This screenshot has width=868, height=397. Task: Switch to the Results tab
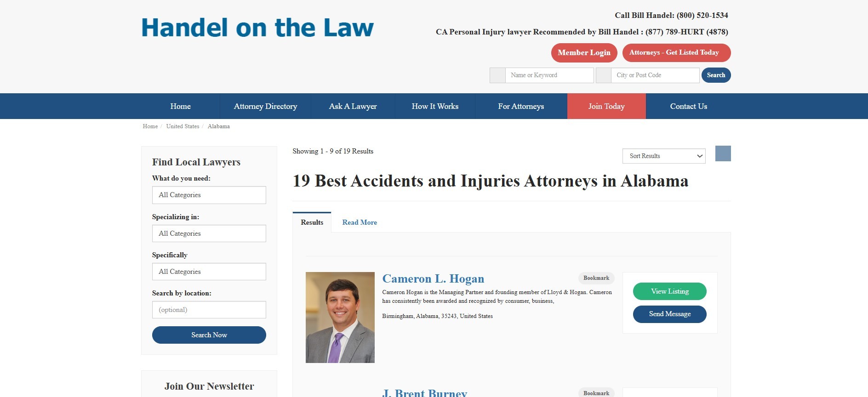tap(312, 222)
